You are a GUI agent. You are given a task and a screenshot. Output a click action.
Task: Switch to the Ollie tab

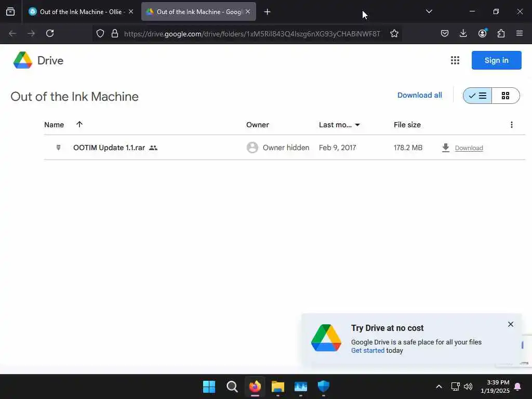pyautogui.click(x=81, y=12)
